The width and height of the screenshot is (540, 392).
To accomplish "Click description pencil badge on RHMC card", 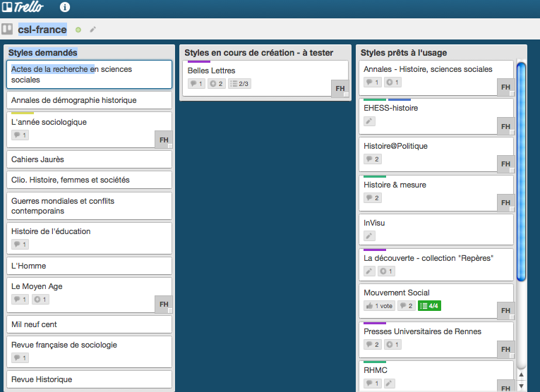I will (390, 383).
